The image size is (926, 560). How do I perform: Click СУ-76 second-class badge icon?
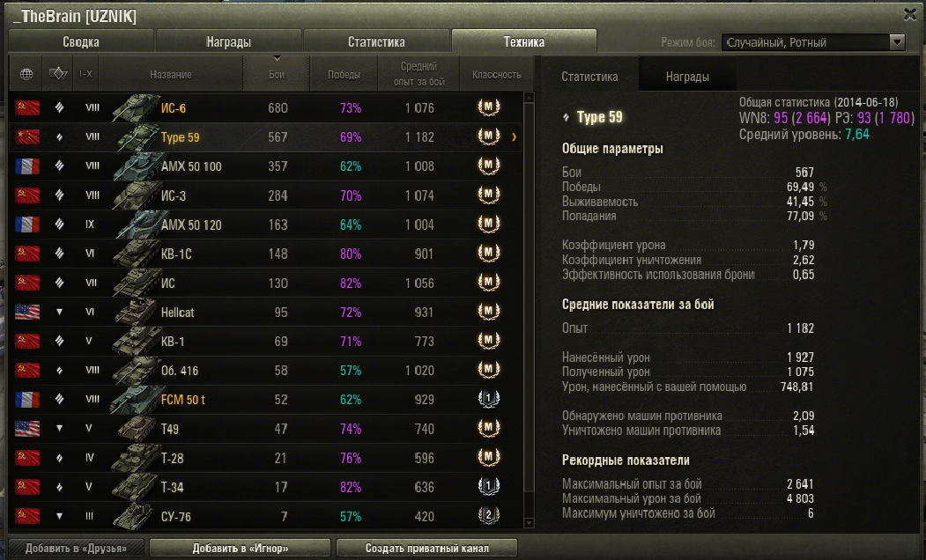coord(488,516)
